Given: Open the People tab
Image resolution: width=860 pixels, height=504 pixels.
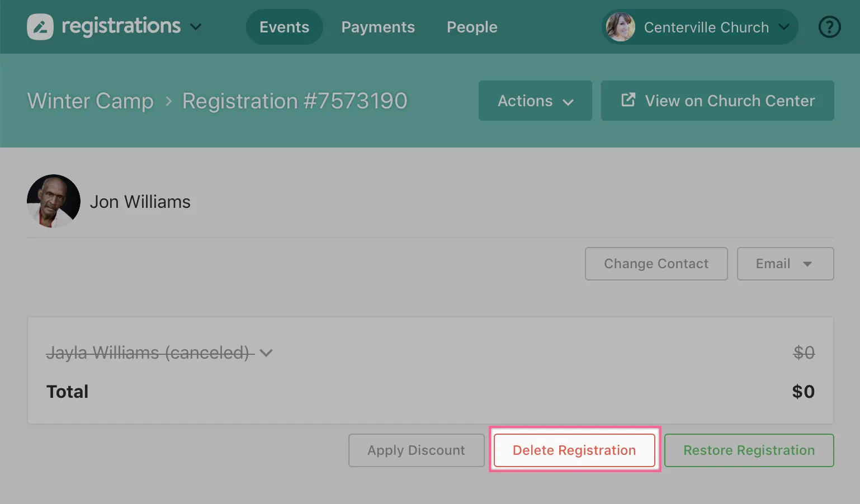Looking at the screenshot, I should tap(472, 27).
